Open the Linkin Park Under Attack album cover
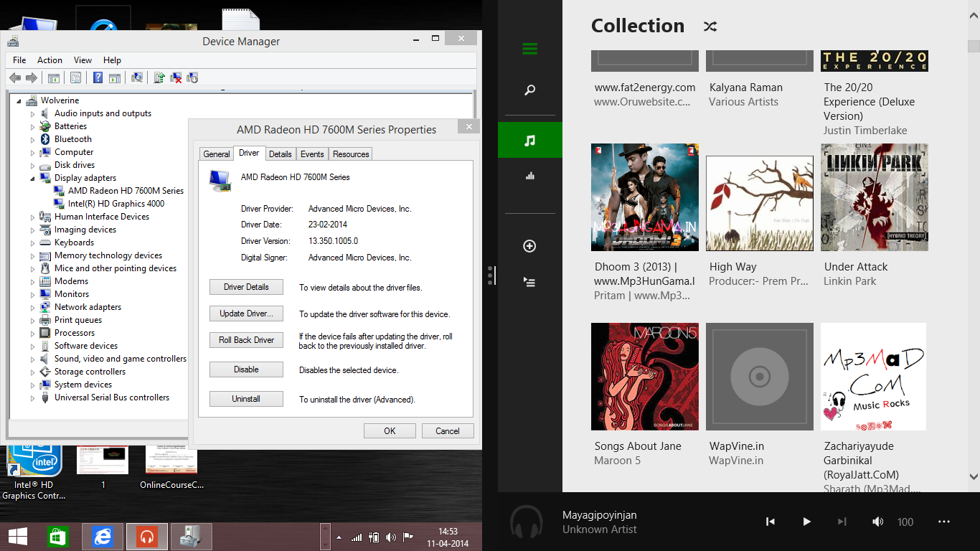The width and height of the screenshot is (980, 551). coord(875,197)
